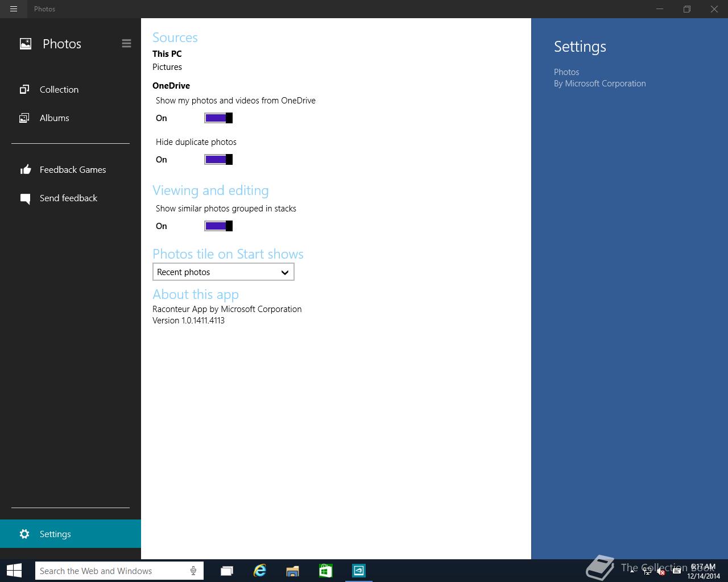Image resolution: width=728 pixels, height=582 pixels.
Task: Click the Albums icon in sidebar
Action: coord(24,118)
